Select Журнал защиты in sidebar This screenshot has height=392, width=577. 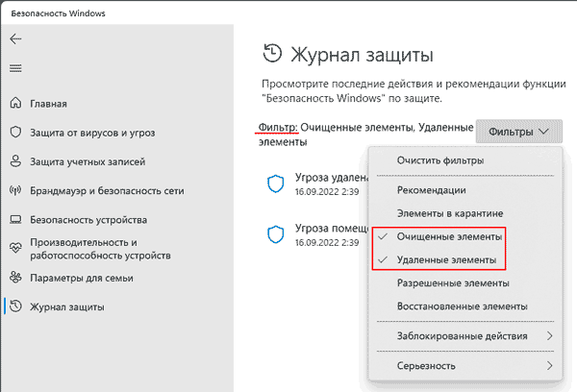[67, 306]
